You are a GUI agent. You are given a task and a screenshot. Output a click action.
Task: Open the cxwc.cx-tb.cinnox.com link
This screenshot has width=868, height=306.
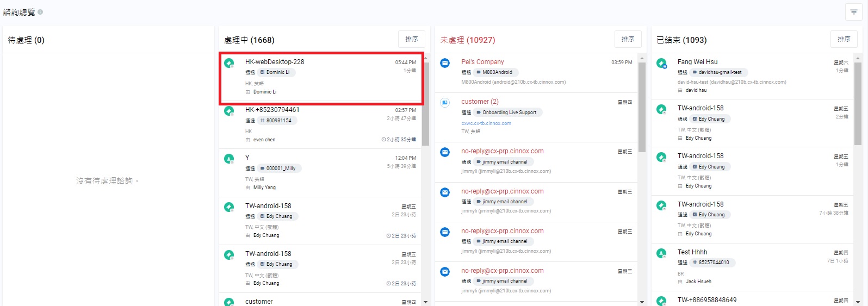tap(486, 123)
